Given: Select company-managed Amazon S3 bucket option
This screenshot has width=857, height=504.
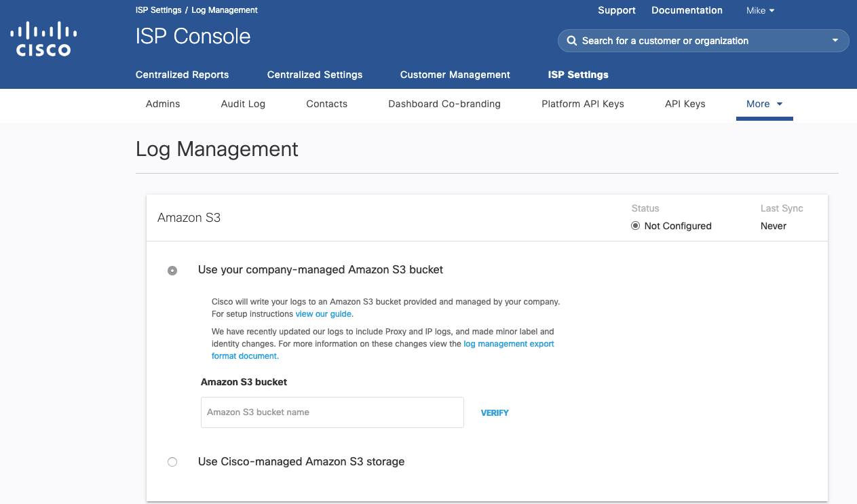Looking at the screenshot, I should (x=172, y=270).
